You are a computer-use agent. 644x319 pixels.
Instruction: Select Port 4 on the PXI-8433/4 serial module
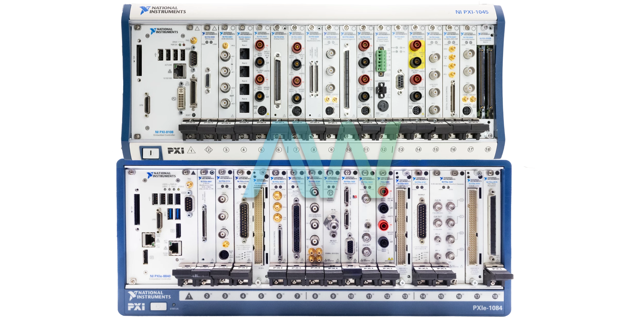coord(244,107)
